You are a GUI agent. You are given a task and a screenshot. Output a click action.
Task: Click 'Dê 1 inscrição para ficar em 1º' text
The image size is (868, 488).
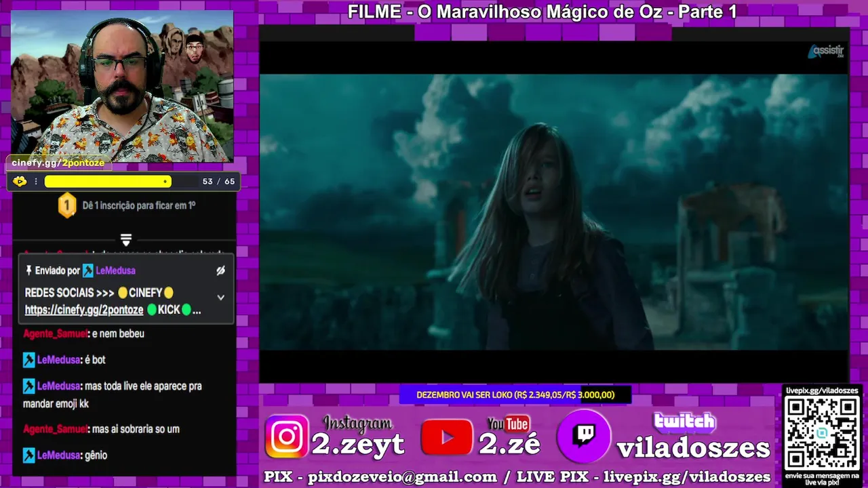click(x=139, y=205)
